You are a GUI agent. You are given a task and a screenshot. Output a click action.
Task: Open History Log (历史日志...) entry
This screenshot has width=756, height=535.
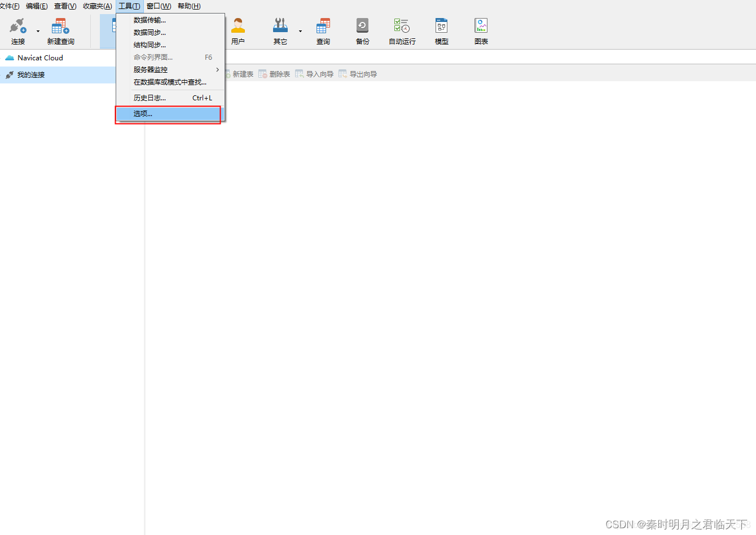170,98
